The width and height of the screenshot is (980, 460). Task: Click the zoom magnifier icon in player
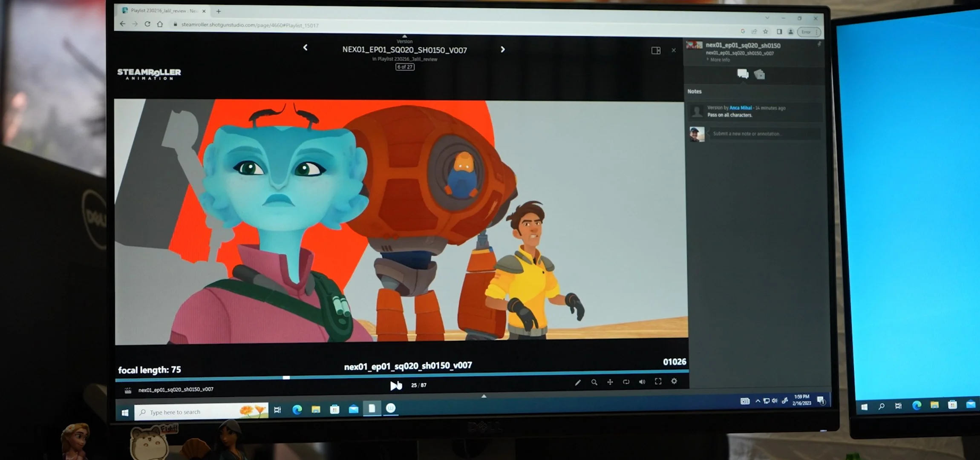coord(594,382)
